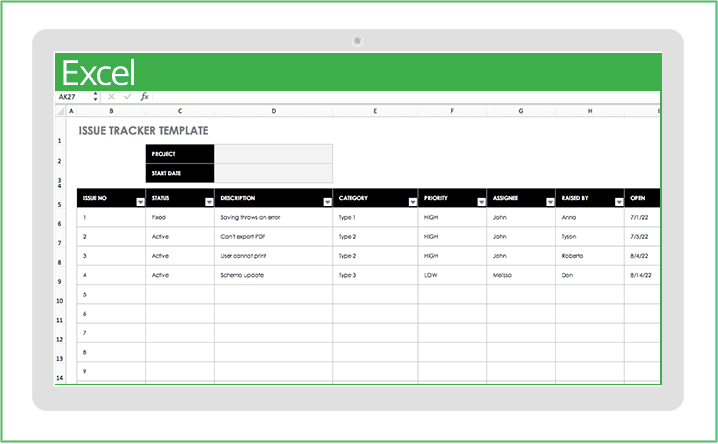Viewport: 718px width, 444px height.
Task: Click the Name Box stepper arrows
Action: pyautogui.click(x=96, y=97)
